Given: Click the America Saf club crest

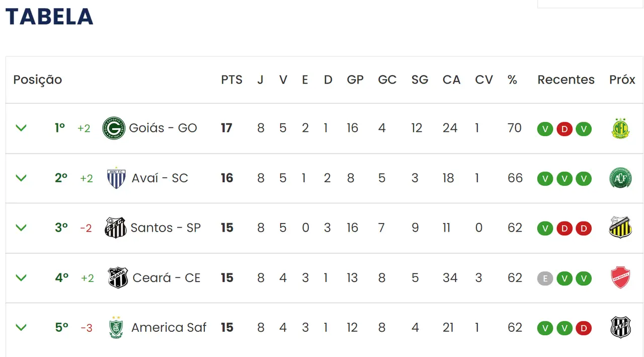Looking at the screenshot, I should point(116,328).
